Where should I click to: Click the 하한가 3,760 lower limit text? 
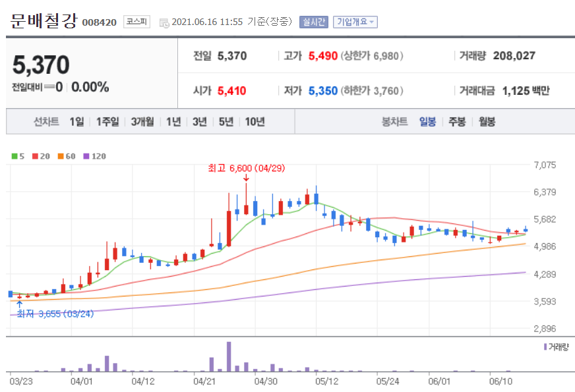point(372,90)
